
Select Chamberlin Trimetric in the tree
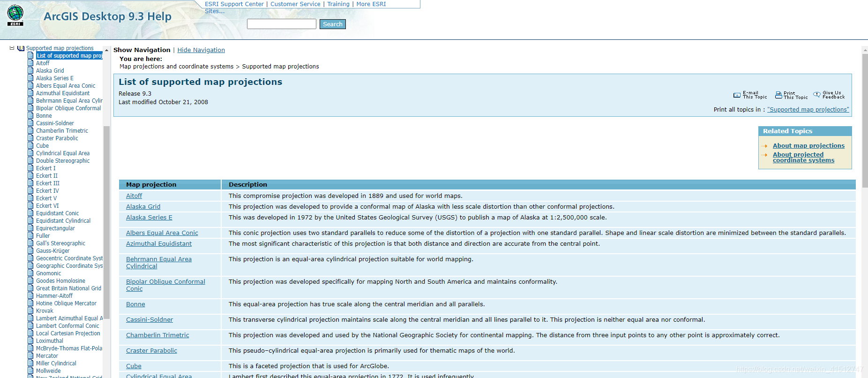pos(62,130)
